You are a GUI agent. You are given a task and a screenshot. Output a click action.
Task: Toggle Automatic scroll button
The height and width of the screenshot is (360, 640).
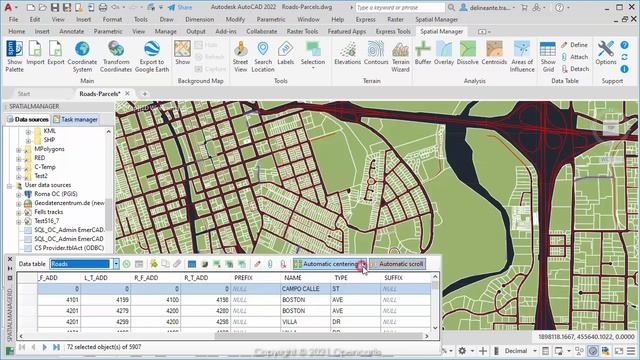(x=397, y=264)
